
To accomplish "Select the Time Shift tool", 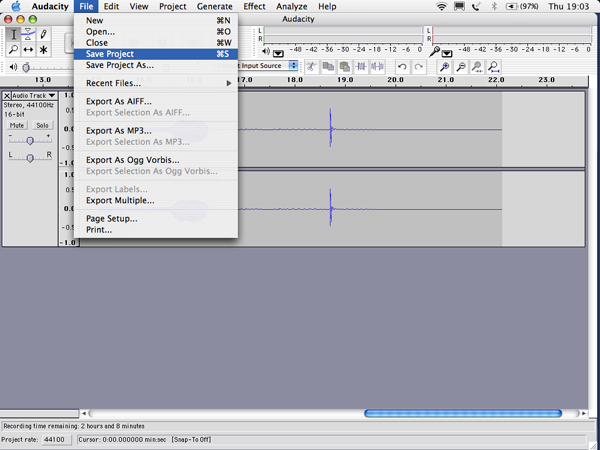I will coord(28,49).
